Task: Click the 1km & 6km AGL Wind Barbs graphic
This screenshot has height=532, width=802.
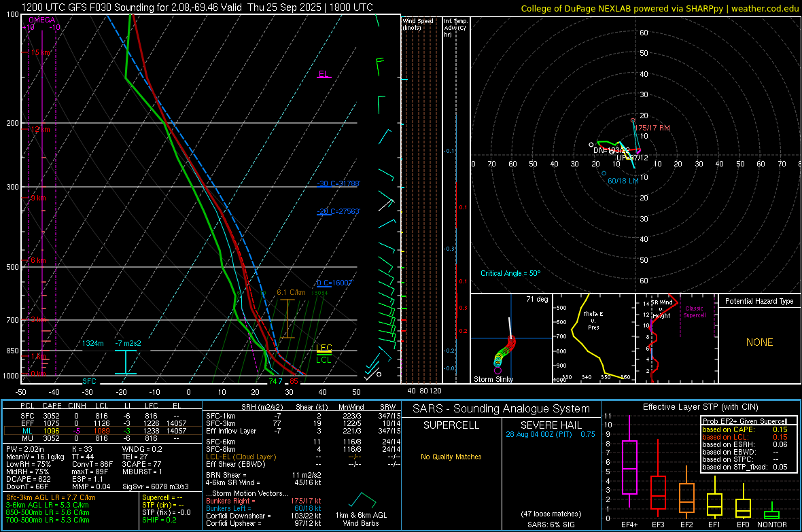Action: [x=362, y=509]
